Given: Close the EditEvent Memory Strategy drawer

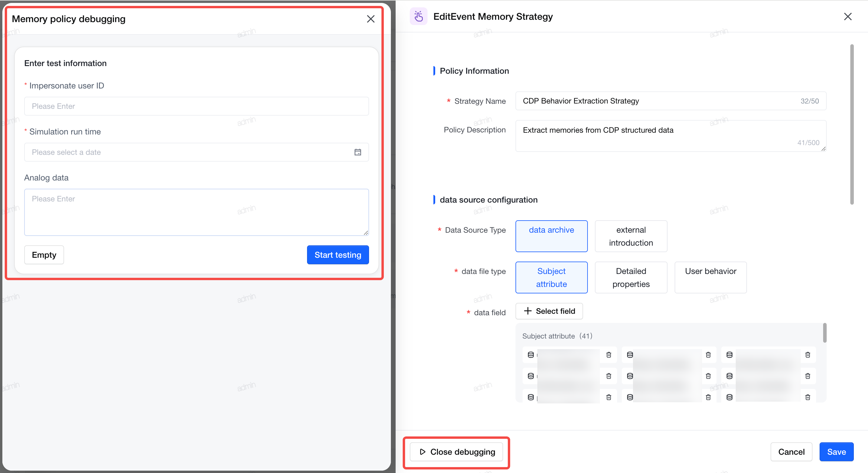Looking at the screenshot, I should coord(848,17).
